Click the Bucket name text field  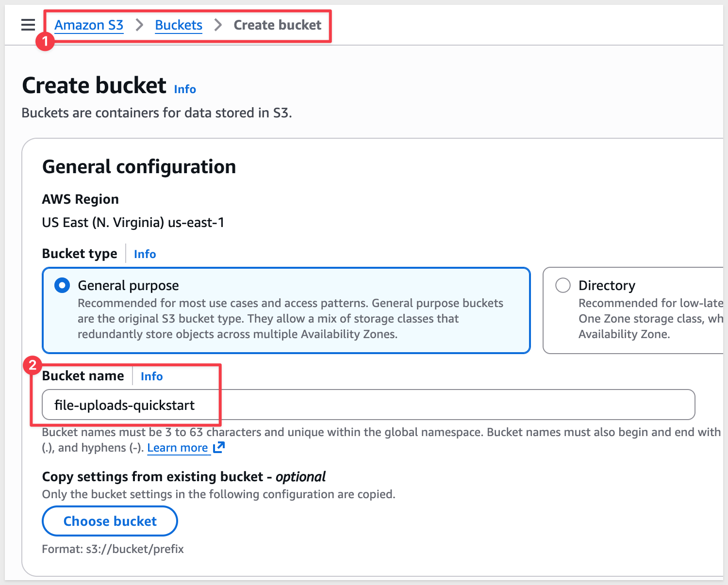(368, 405)
